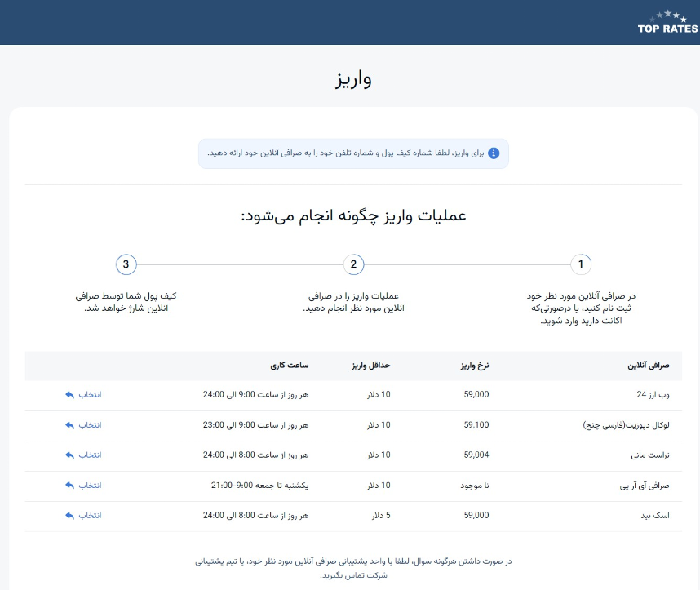Click the arrow icon in the اسک بید row
Screen dimensions: 700x590
69,516
